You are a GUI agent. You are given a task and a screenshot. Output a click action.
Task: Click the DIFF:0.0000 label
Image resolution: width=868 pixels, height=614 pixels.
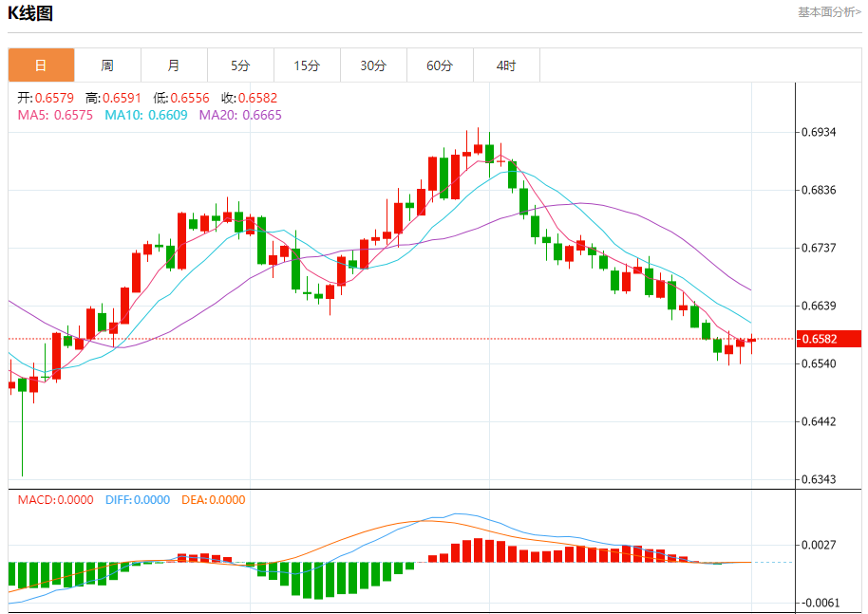(138, 500)
